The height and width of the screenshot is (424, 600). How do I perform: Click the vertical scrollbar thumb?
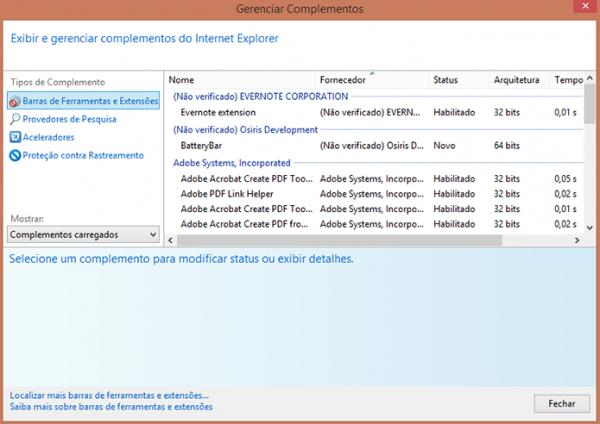[x=590, y=104]
